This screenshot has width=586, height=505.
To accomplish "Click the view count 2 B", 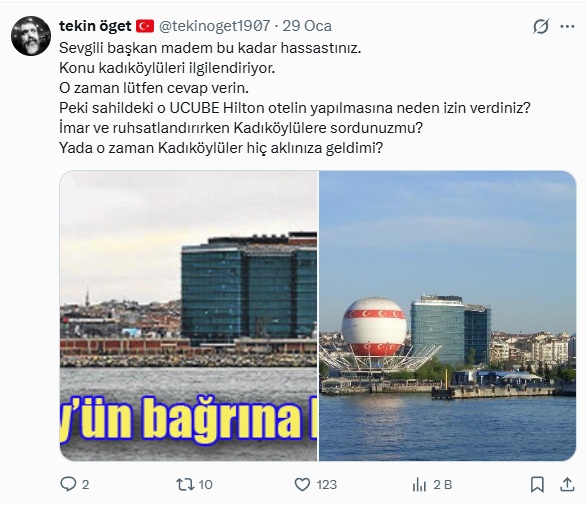I will (442, 485).
